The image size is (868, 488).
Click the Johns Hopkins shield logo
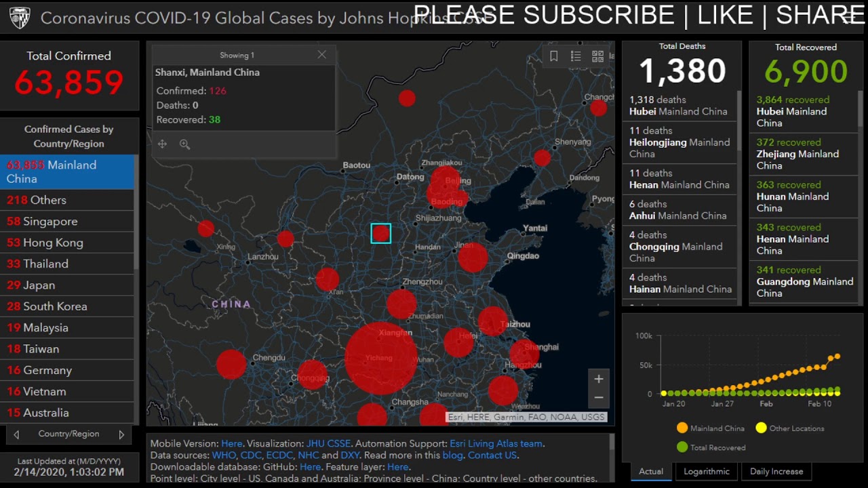[x=20, y=18]
